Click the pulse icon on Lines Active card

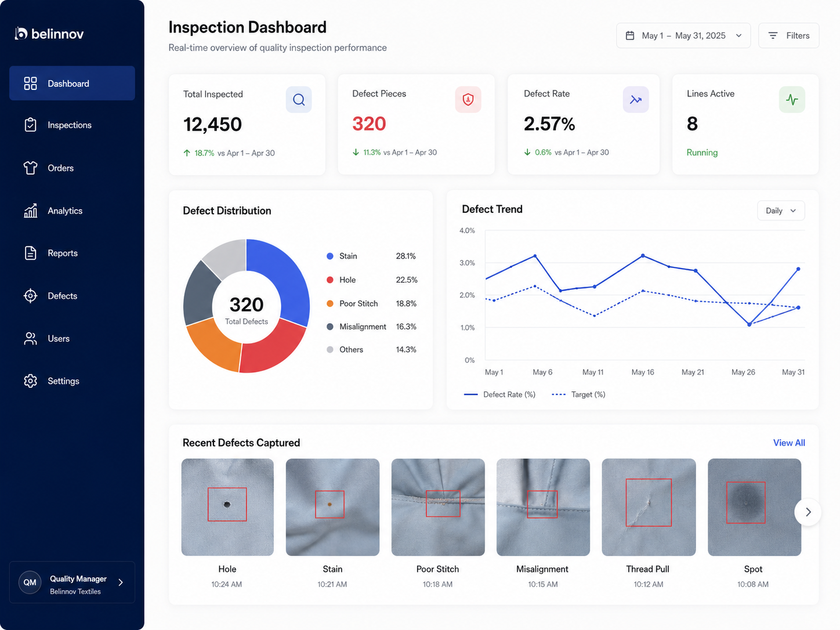(x=792, y=100)
